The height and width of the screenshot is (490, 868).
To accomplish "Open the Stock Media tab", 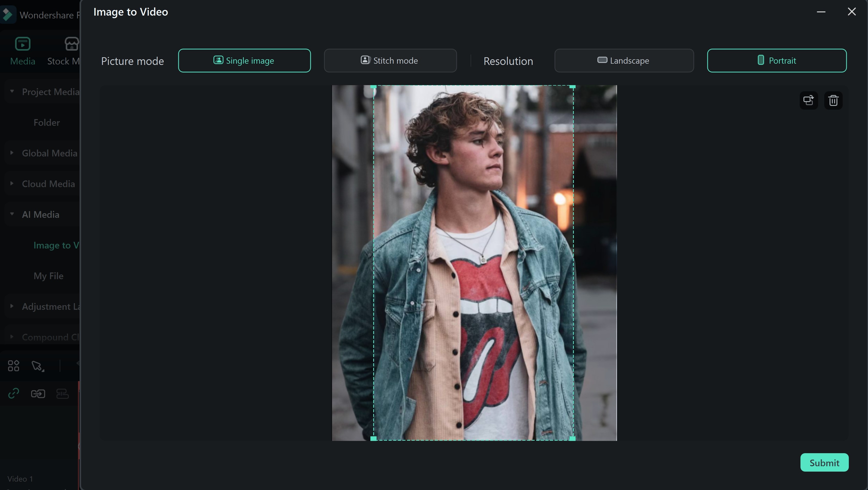I will click(x=64, y=51).
